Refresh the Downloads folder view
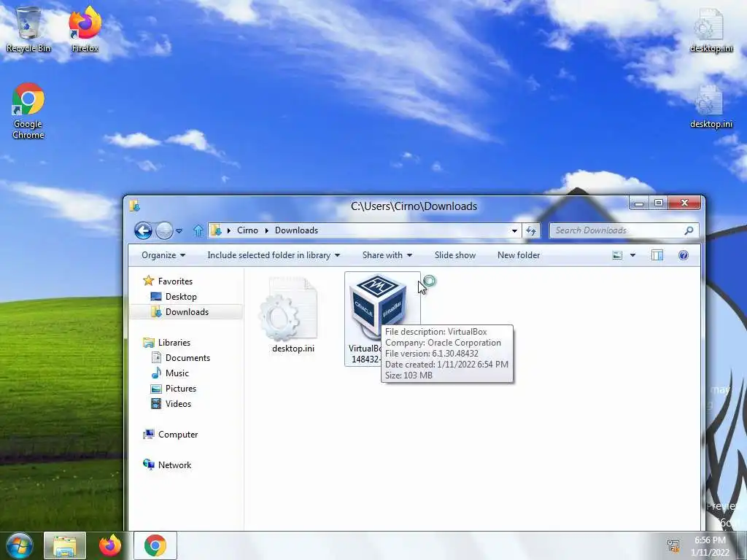The width and height of the screenshot is (747, 560). (x=531, y=231)
